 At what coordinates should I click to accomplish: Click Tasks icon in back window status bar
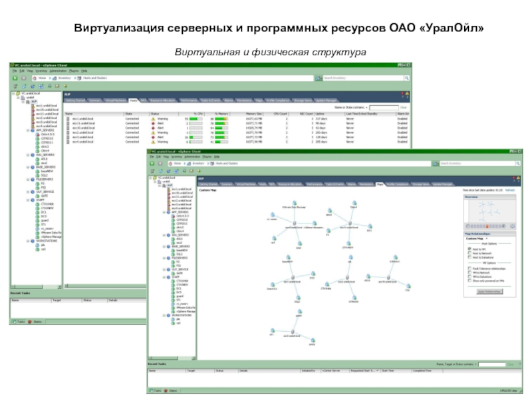point(14,322)
